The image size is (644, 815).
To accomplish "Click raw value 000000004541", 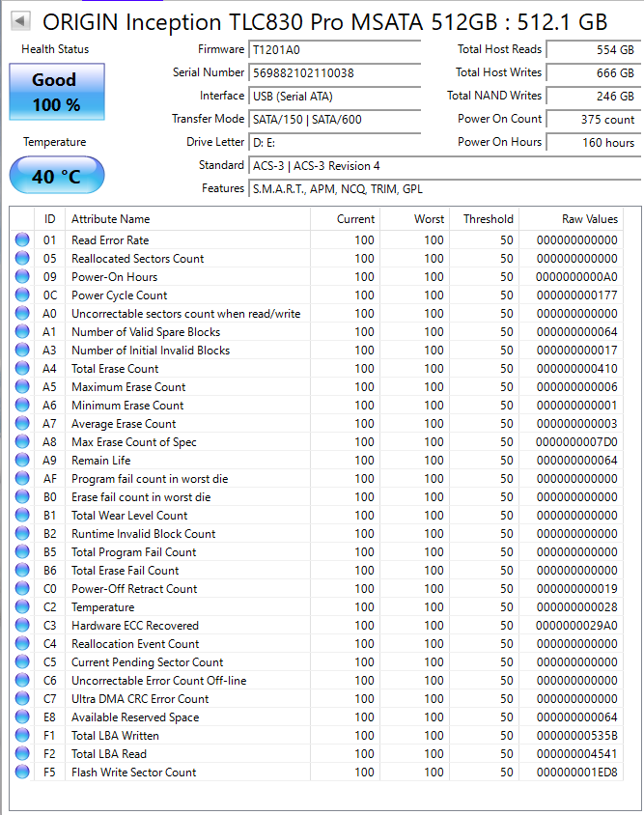I will 576,753.
